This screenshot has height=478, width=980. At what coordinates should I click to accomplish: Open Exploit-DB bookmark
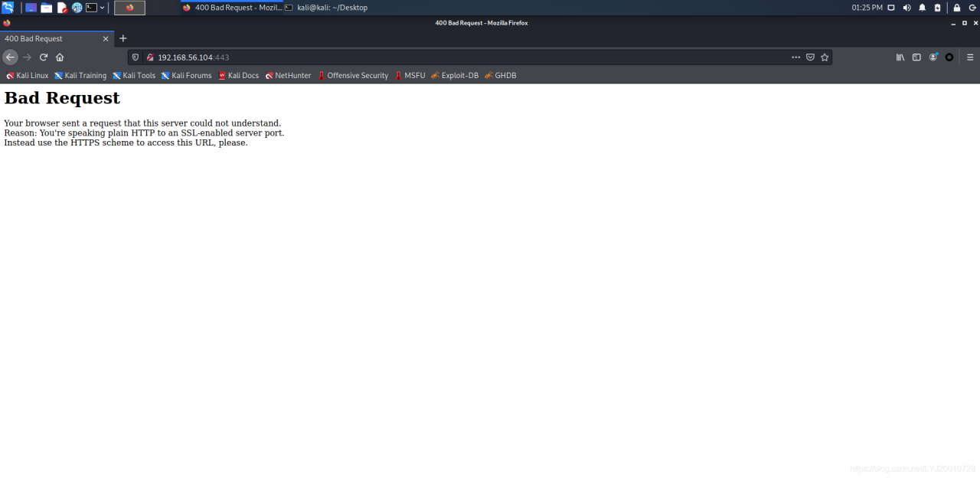click(x=455, y=76)
